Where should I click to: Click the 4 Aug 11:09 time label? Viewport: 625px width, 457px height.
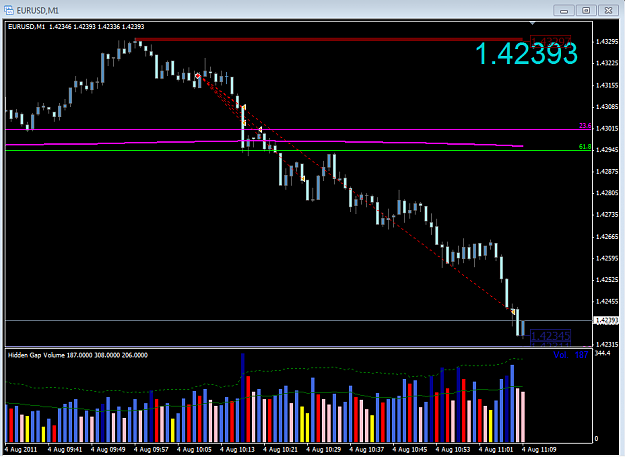point(541,449)
